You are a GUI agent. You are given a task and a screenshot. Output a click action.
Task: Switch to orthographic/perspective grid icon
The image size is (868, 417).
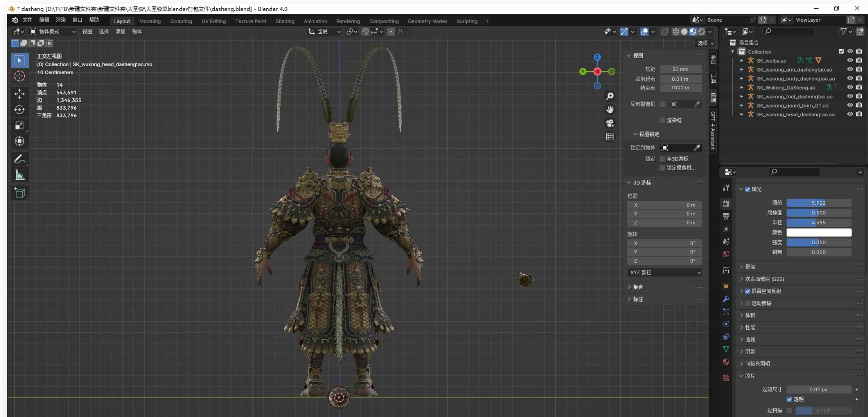(610, 137)
